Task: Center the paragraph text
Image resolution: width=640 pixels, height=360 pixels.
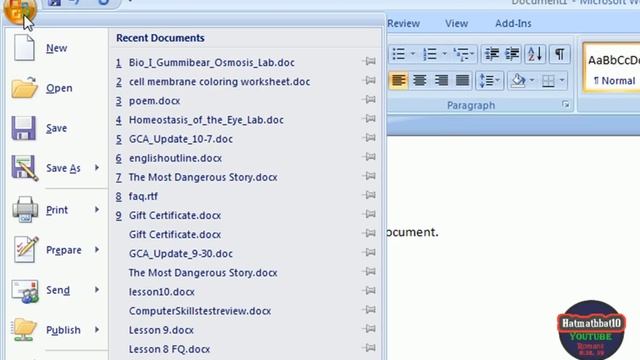Action: pyautogui.click(x=420, y=80)
